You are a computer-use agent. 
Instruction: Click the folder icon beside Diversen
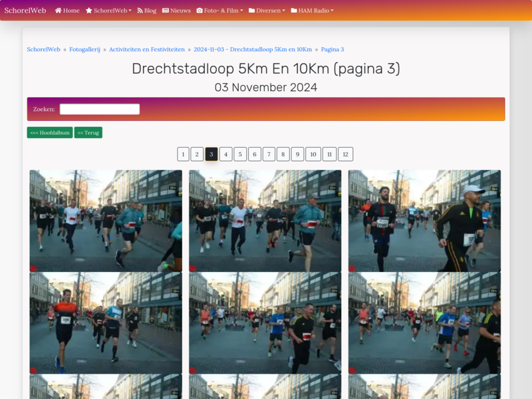(x=252, y=11)
